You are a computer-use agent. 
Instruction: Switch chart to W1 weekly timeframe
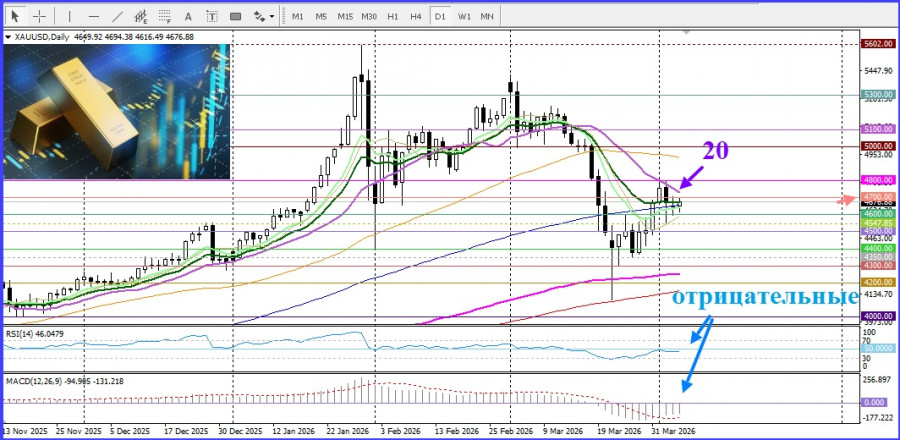464,17
